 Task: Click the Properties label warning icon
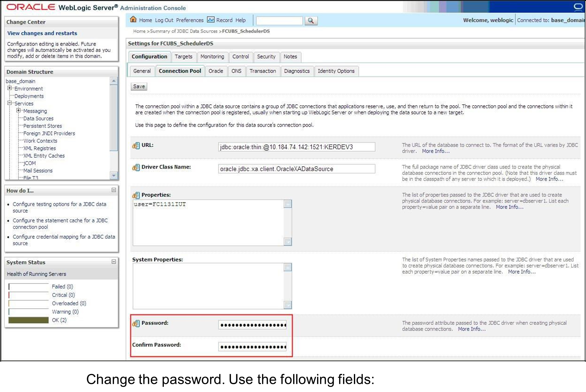click(x=136, y=195)
